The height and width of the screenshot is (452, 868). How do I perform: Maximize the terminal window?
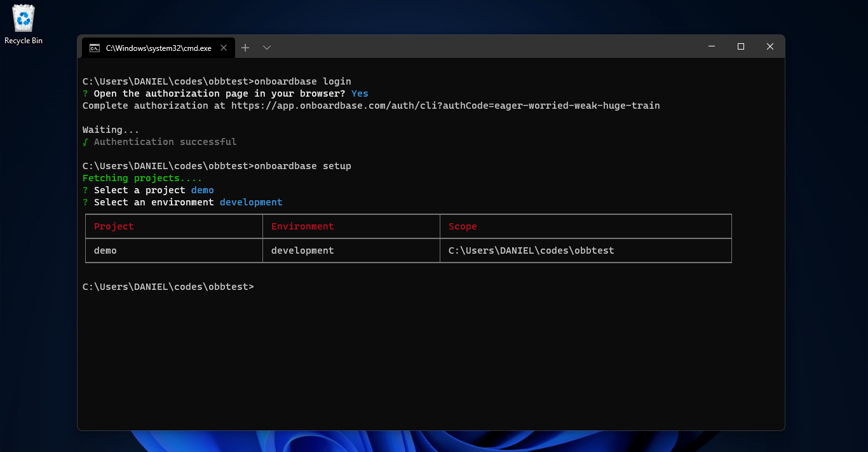741,46
